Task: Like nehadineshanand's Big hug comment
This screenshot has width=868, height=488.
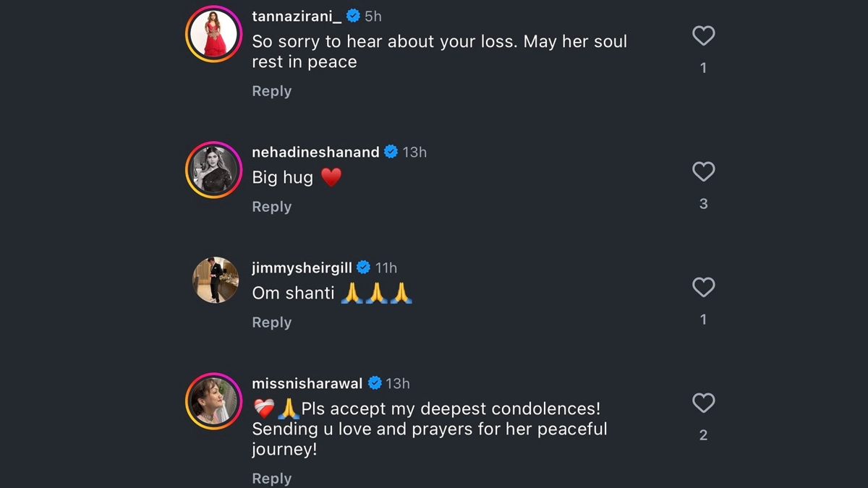Action: pyautogui.click(x=703, y=172)
